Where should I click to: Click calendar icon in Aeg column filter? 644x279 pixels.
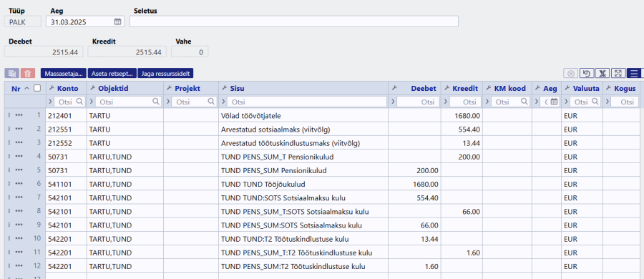pyautogui.click(x=554, y=102)
